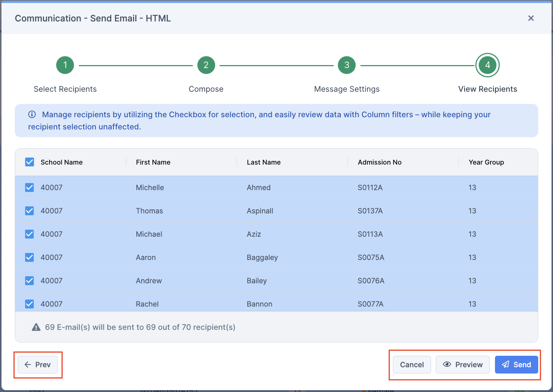This screenshot has width=553, height=392.
Task: Select the Compose step label
Action: [x=206, y=89]
